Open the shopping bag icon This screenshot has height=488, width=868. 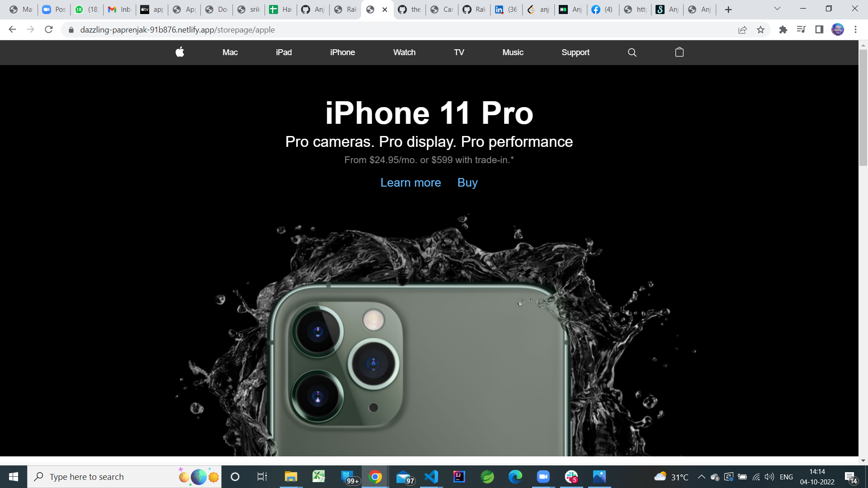point(679,52)
